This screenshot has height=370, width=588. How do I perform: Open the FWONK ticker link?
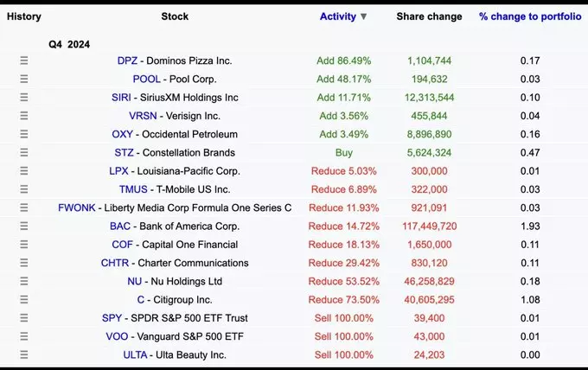tap(77, 207)
